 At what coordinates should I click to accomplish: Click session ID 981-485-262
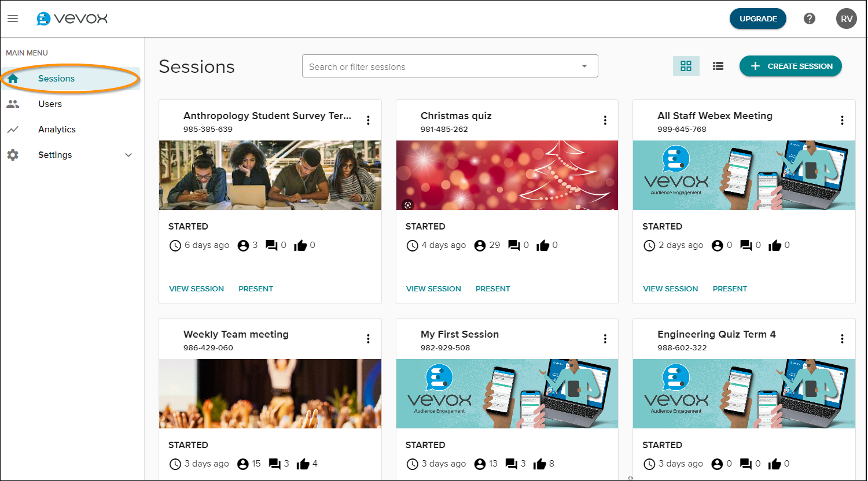[x=444, y=129]
